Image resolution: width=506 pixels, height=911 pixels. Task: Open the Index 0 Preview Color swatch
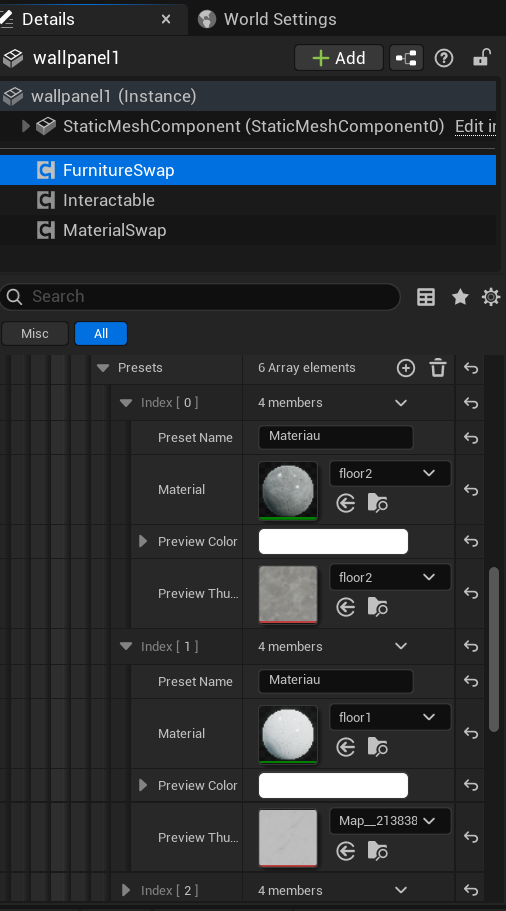tap(333, 541)
